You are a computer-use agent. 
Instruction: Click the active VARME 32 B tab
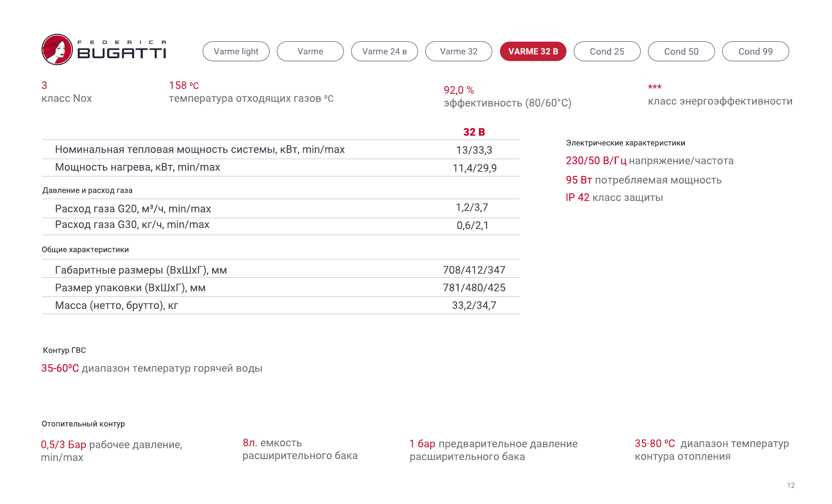[x=533, y=52]
